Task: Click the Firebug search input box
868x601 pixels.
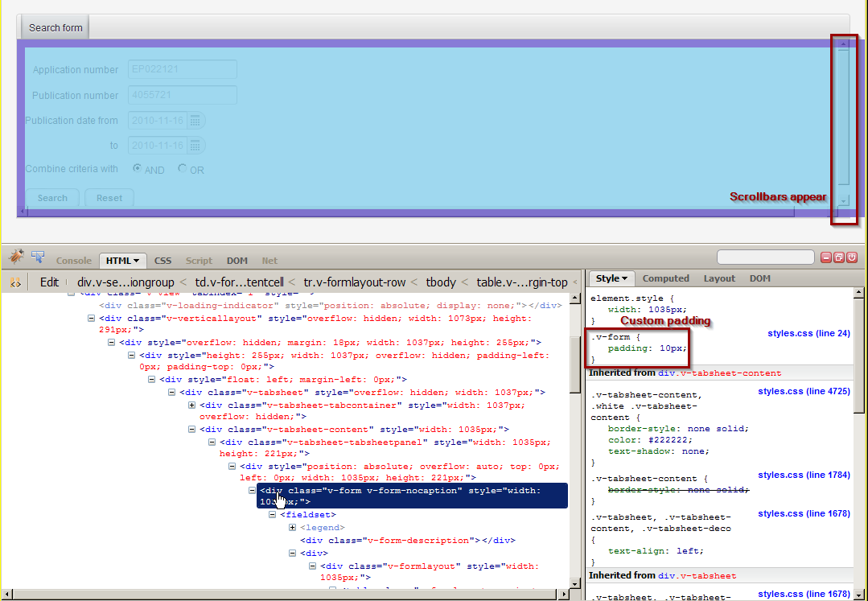Action: coord(765,257)
